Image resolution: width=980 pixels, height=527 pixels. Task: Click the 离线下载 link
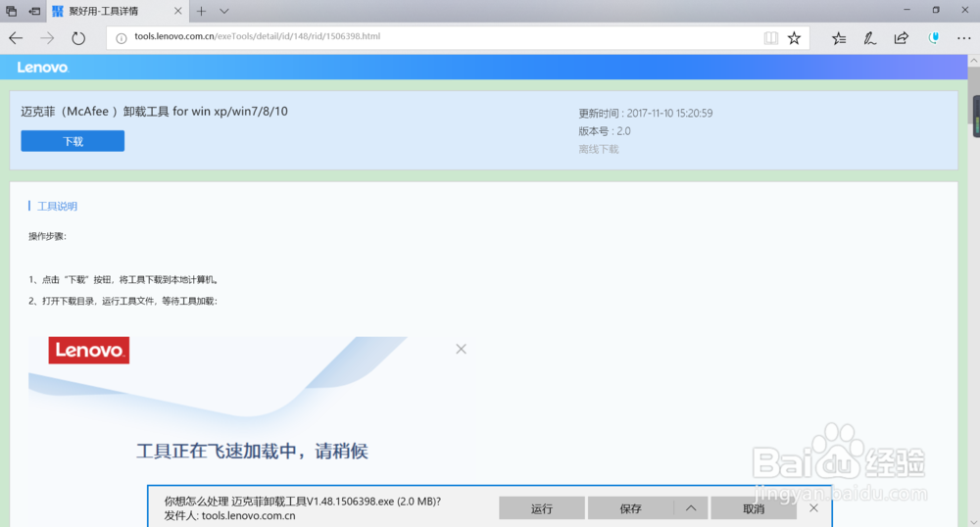point(598,149)
